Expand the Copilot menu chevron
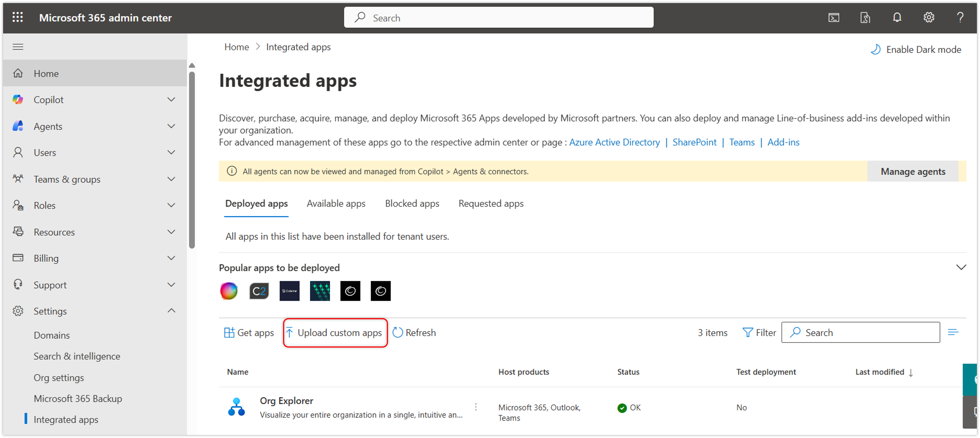980x438 pixels. 172,100
